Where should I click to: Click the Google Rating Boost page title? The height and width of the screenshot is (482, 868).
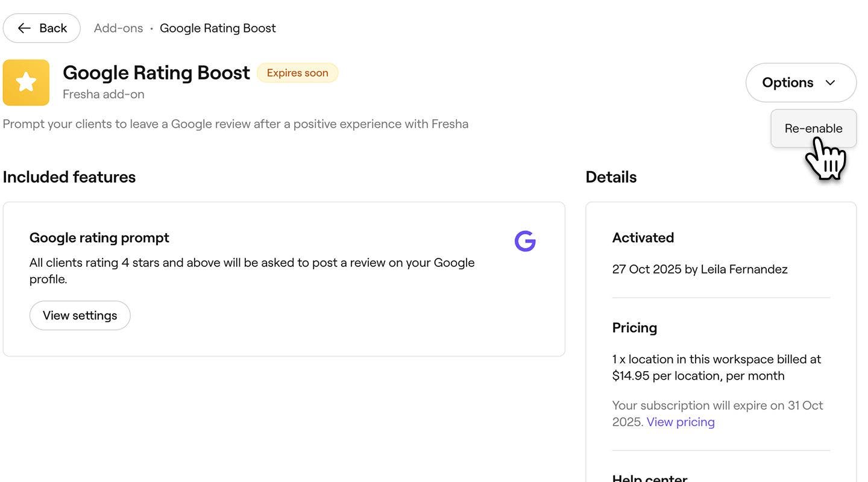coord(156,73)
